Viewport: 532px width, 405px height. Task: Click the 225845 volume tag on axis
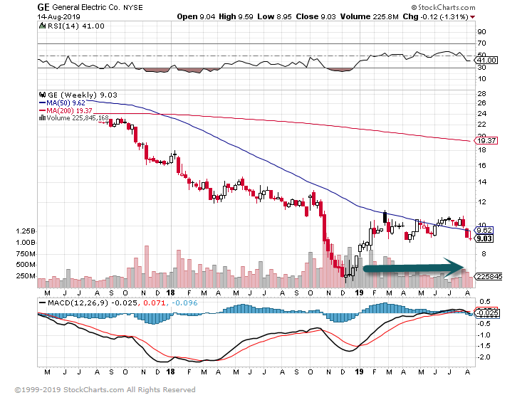489,276
